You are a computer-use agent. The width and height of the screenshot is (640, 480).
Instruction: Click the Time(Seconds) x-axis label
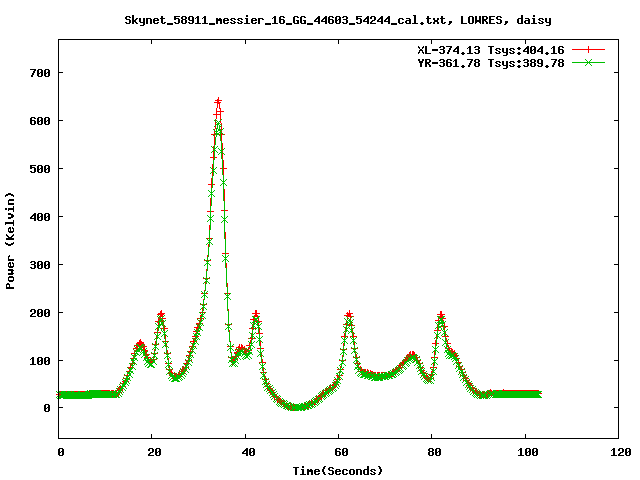(x=338, y=471)
